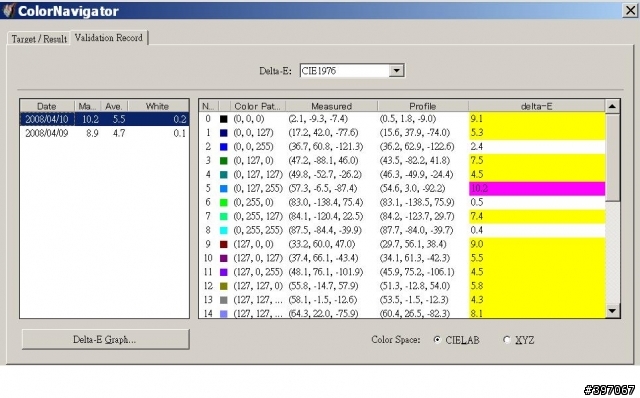Select the Validation Record tab
640x398 pixels.
109,38
